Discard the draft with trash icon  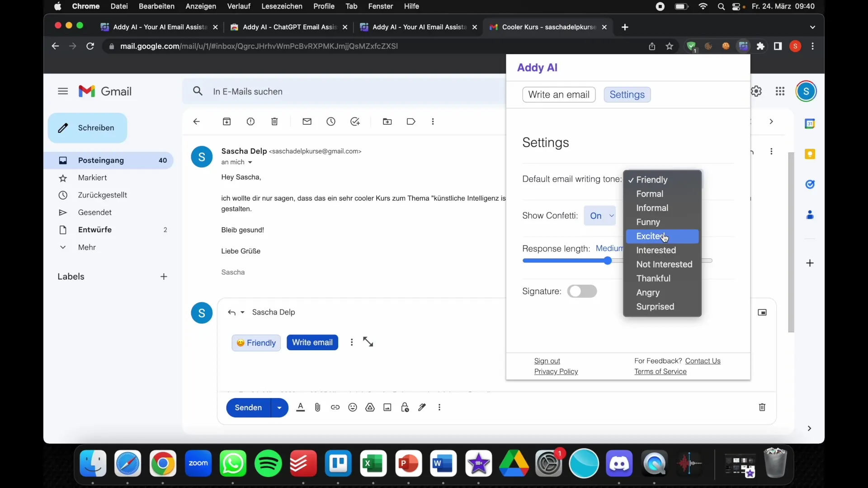pos(762,408)
